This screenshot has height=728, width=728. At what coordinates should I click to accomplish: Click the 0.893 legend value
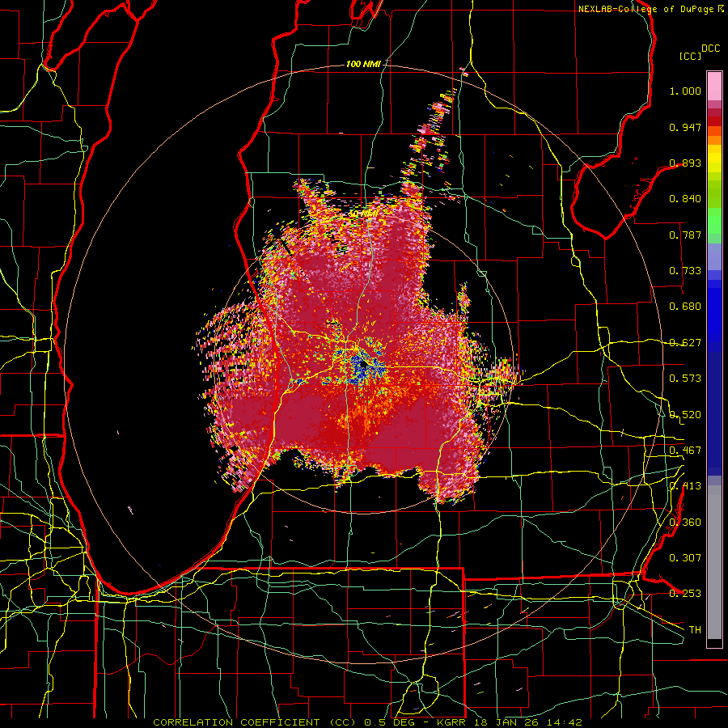coord(685,163)
